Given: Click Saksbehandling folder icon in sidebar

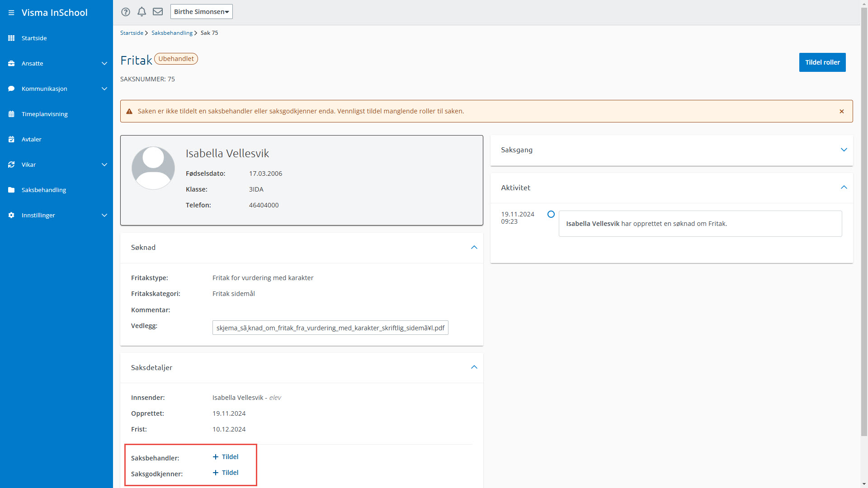Looking at the screenshot, I should click(11, 190).
